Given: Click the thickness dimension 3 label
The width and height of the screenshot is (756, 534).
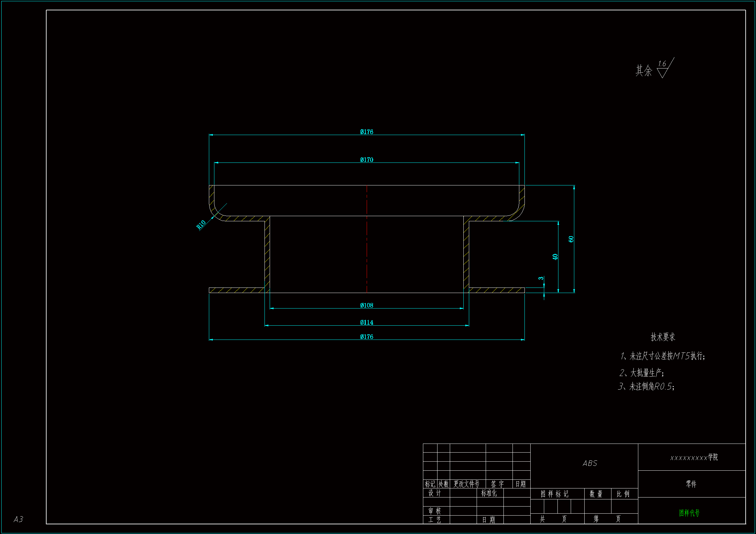Looking at the screenshot, I should coord(541,278).
